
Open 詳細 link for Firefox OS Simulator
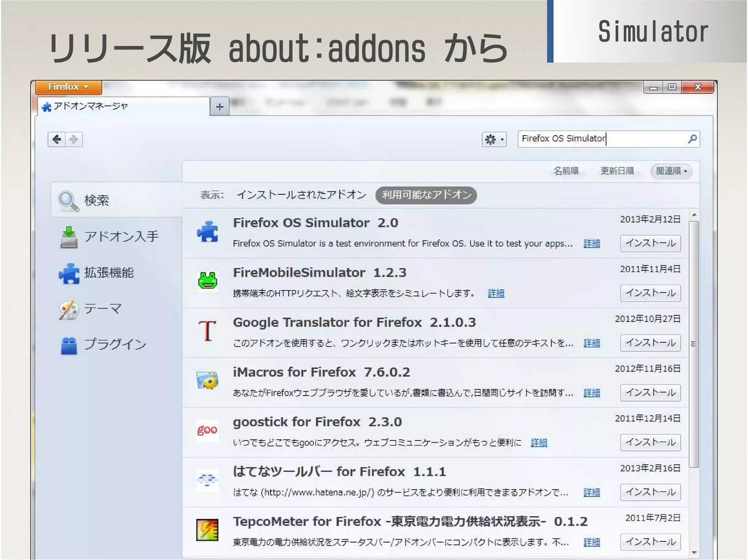592,244
